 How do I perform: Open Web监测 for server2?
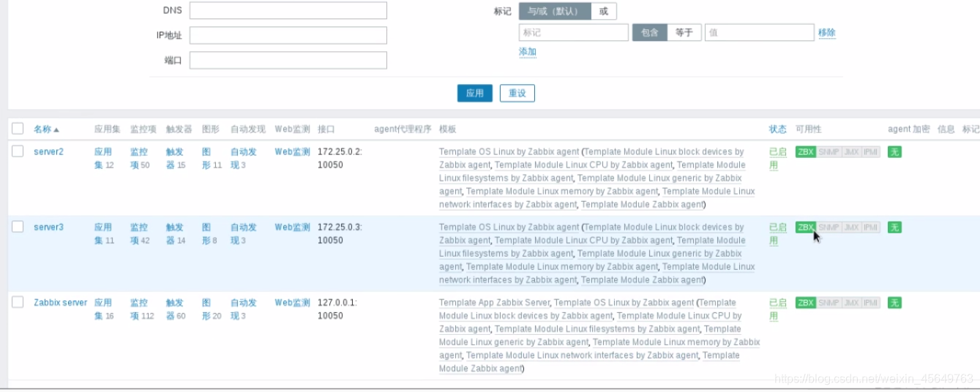pyautogui.click(x=293, y=151)
